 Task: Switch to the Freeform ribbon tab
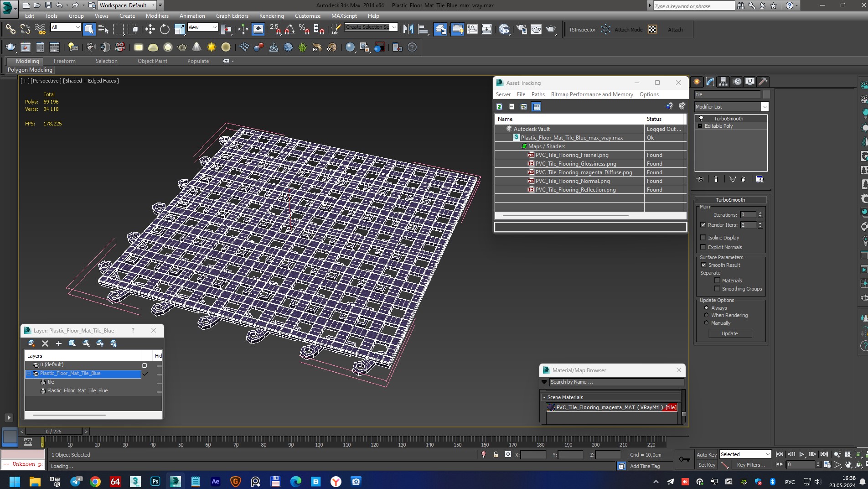65,61
